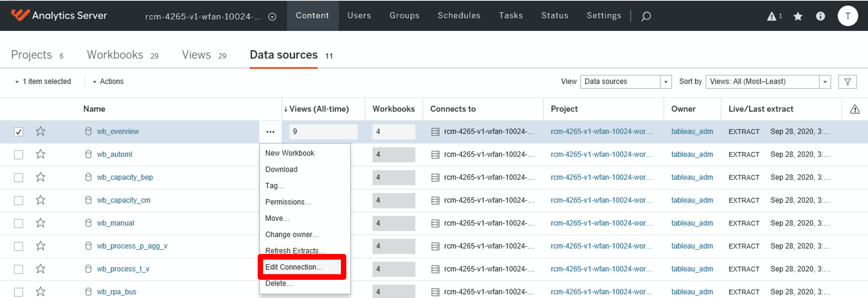This screenshot has height=298, width=868.
Task: Open the Schedules navigation item
Action: click(x=459, y=15)
